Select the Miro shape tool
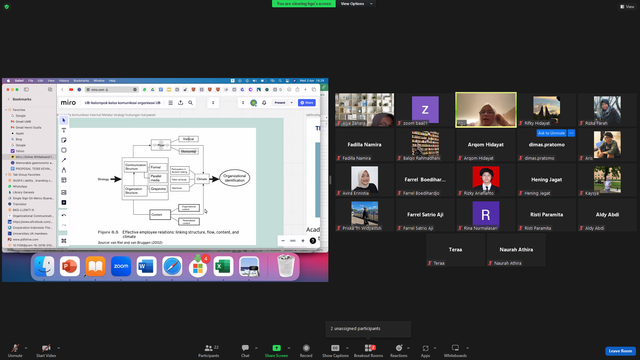This screenshot has height=360, width=640. tap(64, 150)
